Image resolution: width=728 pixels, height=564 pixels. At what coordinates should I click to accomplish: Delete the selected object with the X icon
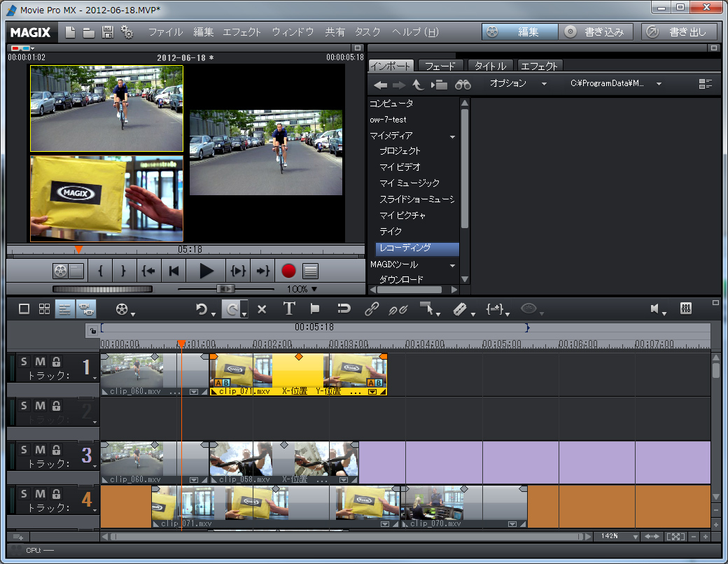click(x=262, y=309)
